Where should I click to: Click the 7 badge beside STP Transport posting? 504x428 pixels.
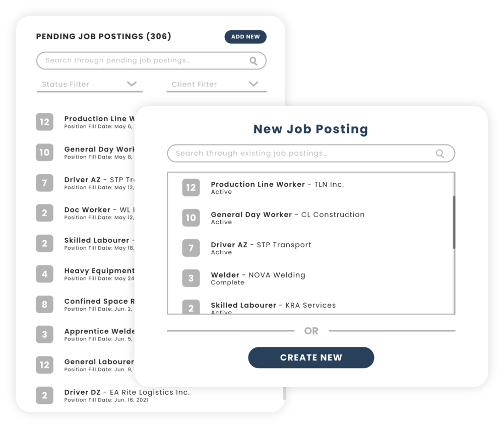(x=191, y=248)
